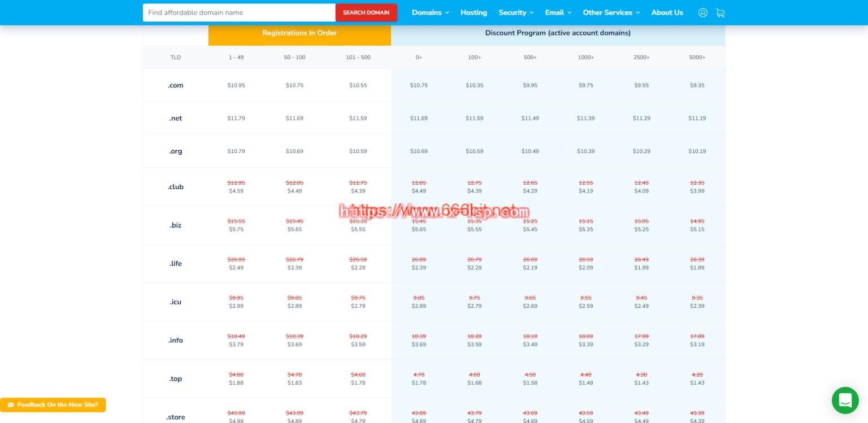Click the .club sale price $3.99
The height and width of the screenshot is (423, 868).
[x=697, y=191]
